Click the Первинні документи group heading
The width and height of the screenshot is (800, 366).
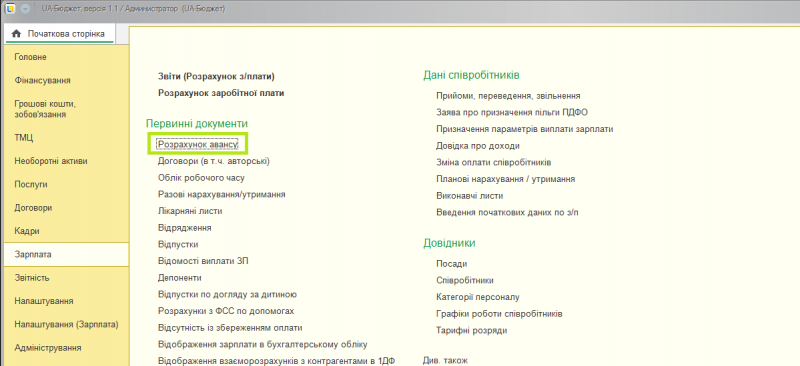tap(197, 124)
